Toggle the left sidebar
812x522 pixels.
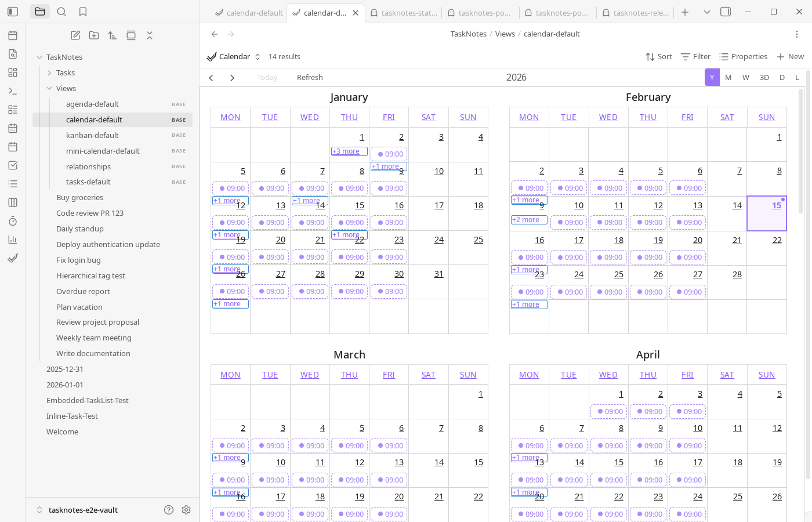click(13, 12)
